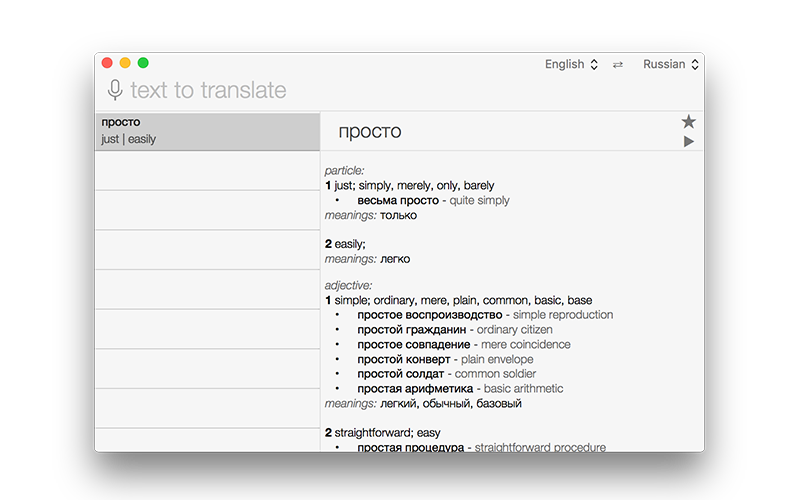Click the '2 easily;' definition line
Image resolution: width=800 pixels, height=500 pixels.
click(x=345, y=244)
